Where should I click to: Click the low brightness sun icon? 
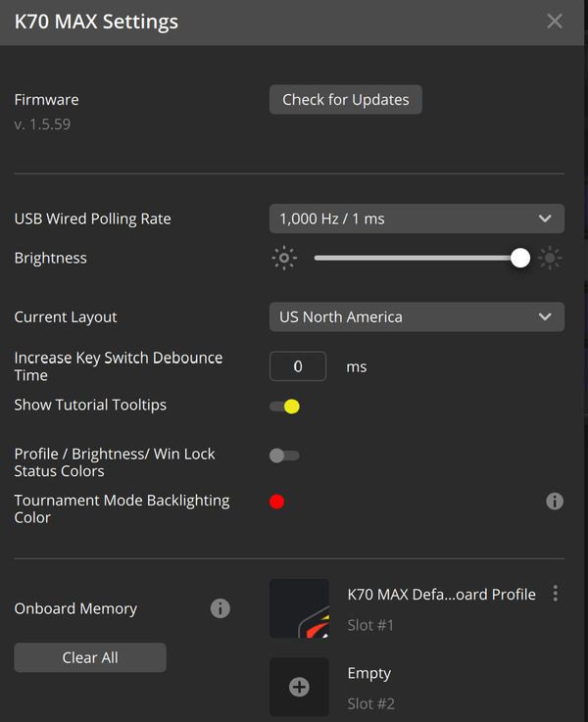[284, 258]
